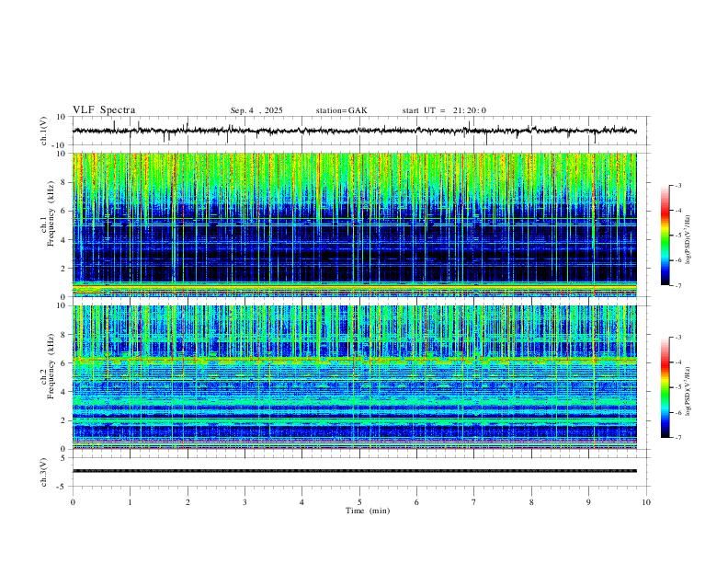
Task: Click the 'ch.1(V)' waveform axis label
Action: (x=44, y=131)
